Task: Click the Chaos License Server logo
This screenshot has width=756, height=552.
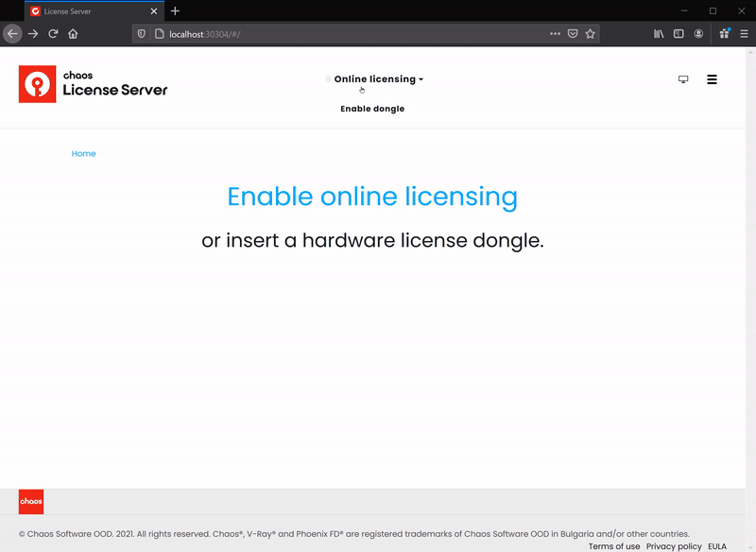Action: tap(93, 84)
